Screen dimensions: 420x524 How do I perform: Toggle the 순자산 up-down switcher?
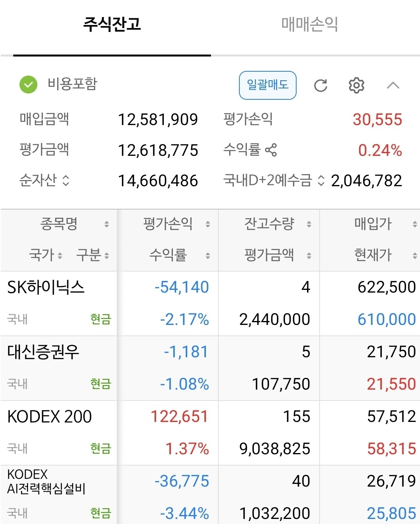tap(66, 180)
